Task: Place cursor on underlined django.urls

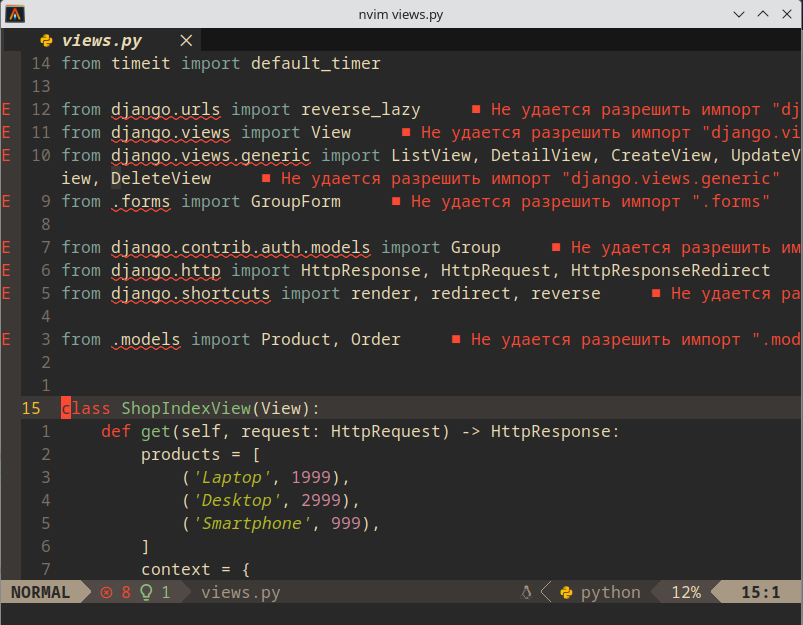Action: click(x=165, y=110)
